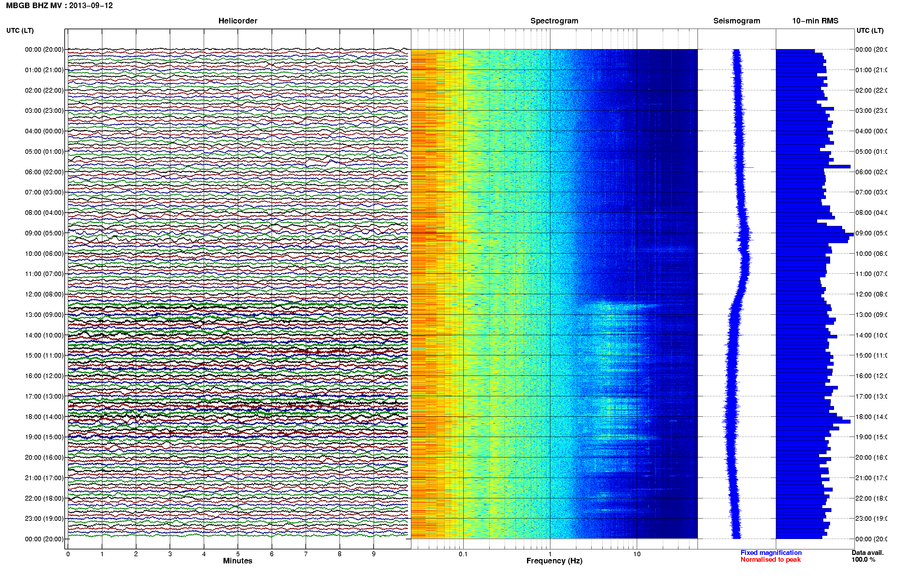Click left axis label 01:00 (21:00)
This screenshot has width=924, height=578.
[44, 70]
